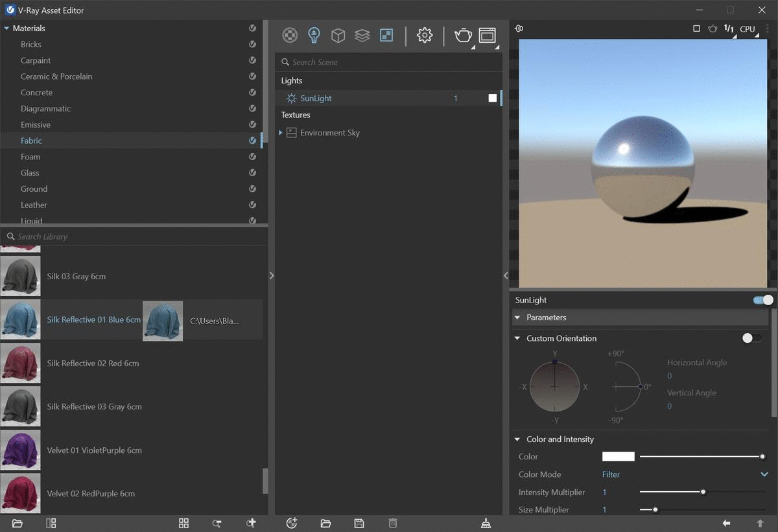
Task: Click the left arrow navigation icon
Action: tap(727, 523)
